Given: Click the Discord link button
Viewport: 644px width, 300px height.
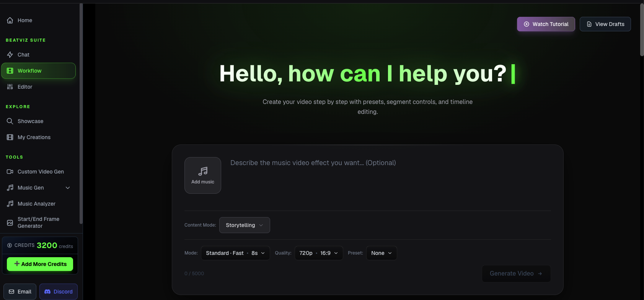Looking at the screenshot, I should tap(59, 292).
